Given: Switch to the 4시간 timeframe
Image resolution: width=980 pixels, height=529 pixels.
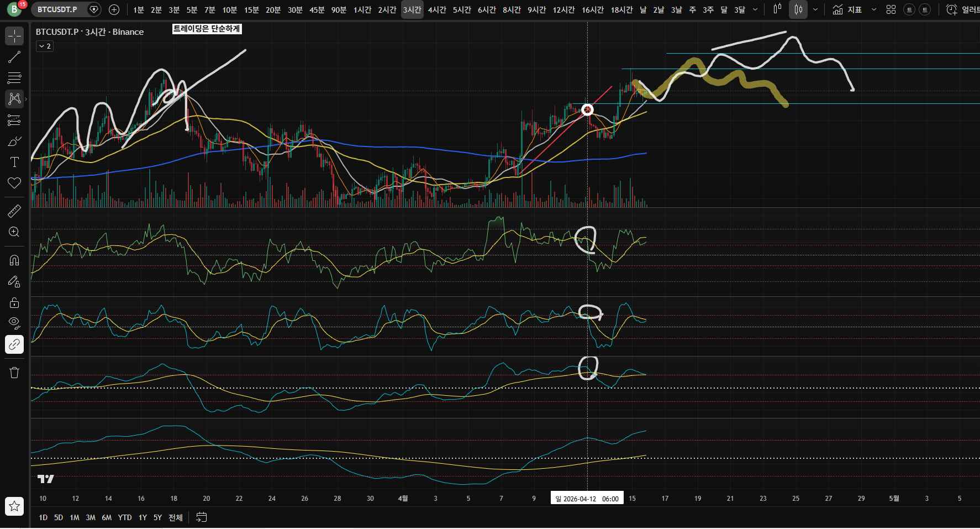Looking at the screenshot, I should [437, 10].
